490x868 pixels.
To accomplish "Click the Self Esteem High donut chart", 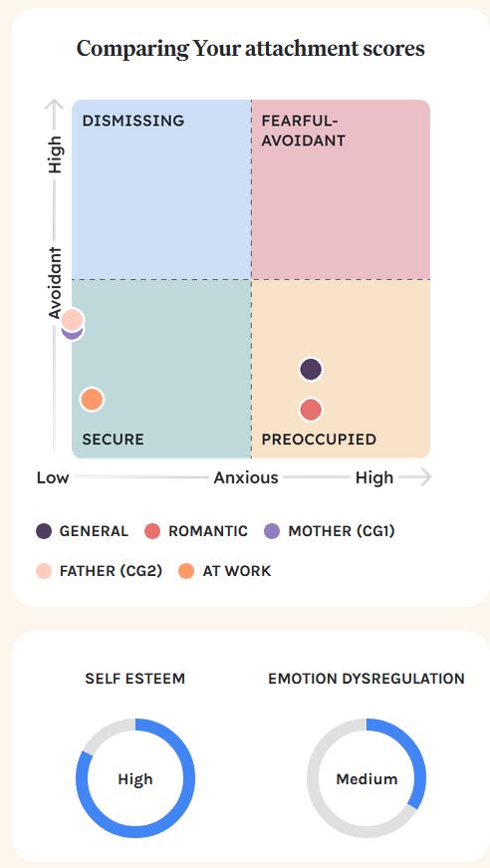I will tap(135, 778).
